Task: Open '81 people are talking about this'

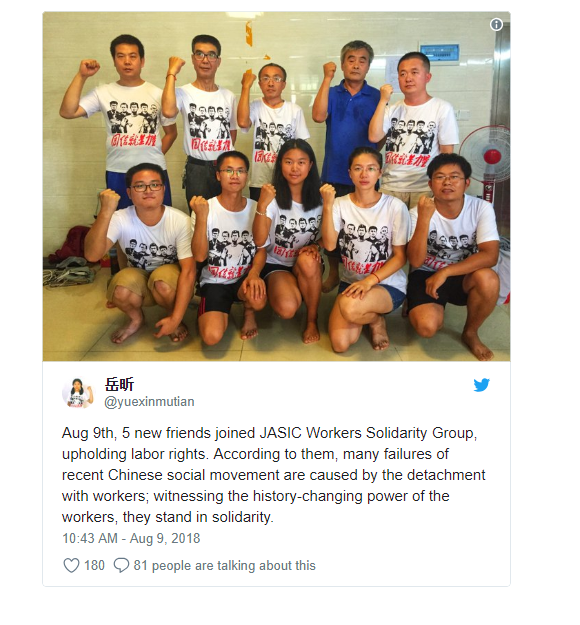Action: (224, 565)
